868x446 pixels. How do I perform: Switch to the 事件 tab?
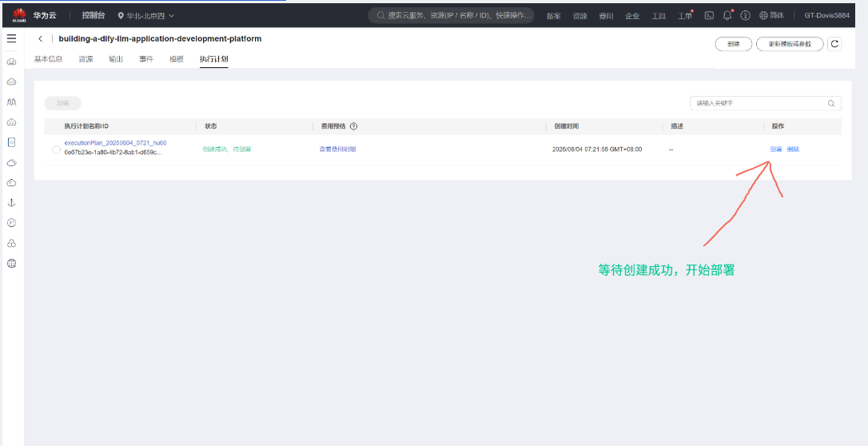click(x=146, y=59)
